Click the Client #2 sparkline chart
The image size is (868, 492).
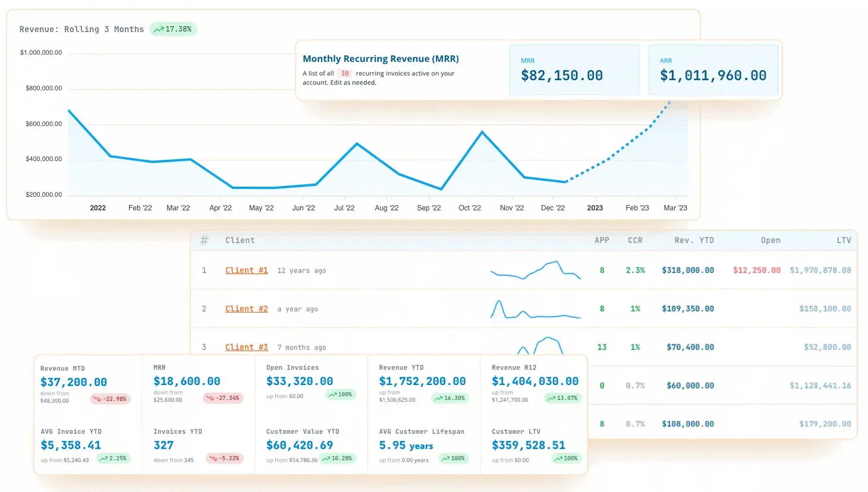point(536,309)
